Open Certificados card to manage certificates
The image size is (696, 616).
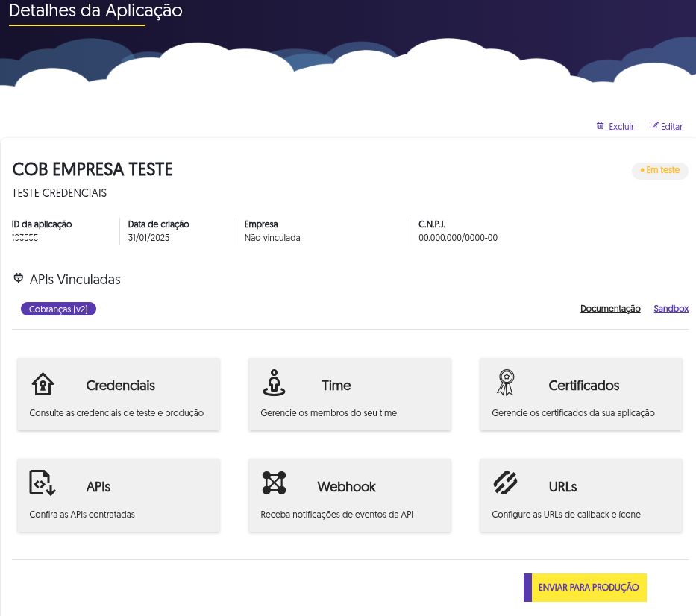click(x=581, y=394)
